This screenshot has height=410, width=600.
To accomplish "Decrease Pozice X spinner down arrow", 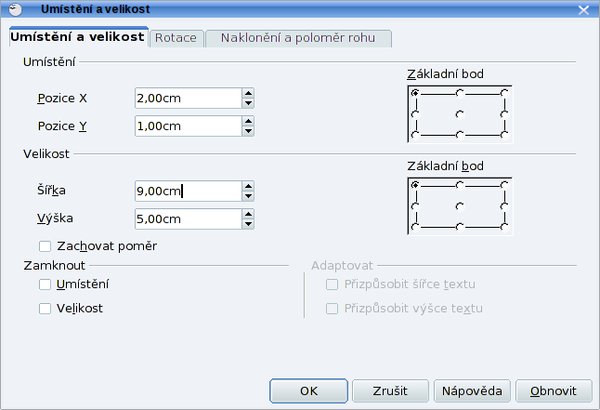I will 248,103.
